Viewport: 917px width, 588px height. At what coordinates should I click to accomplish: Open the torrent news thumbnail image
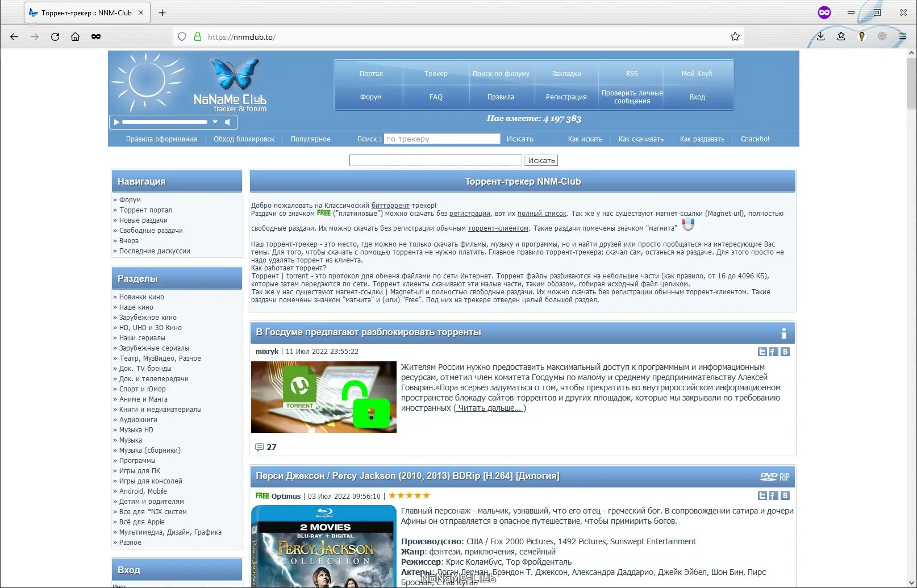[324, 397]
